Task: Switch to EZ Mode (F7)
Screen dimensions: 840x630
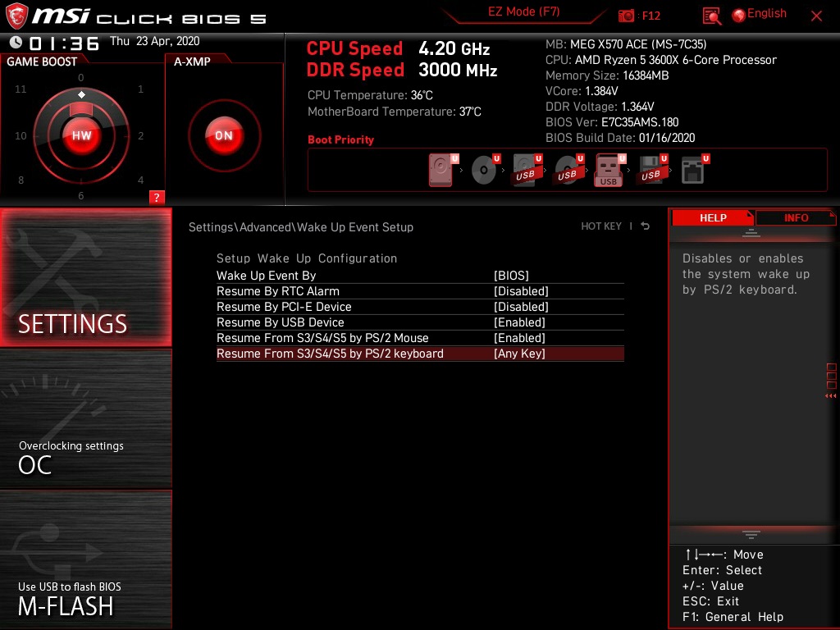Action: [523, 11]
